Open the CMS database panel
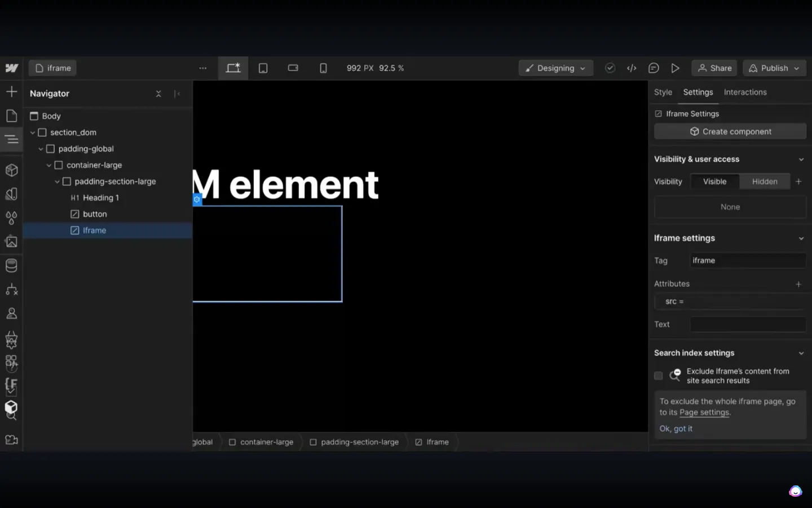This screenshot has height=508, width=812. pyautogui.click(x=11, y=265)
